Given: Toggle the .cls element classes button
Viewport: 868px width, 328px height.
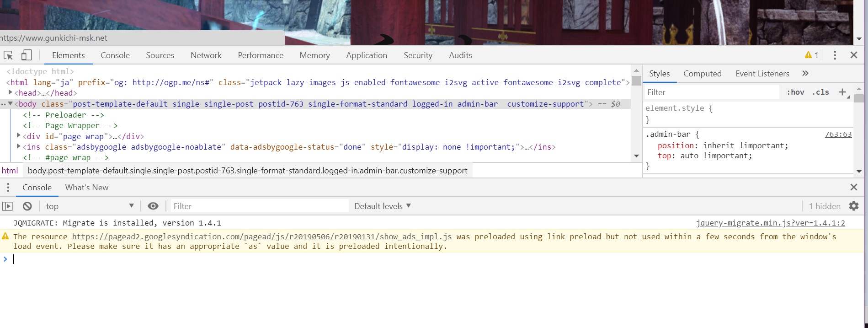Looking at the screenshot, I should tap(820, 92).
